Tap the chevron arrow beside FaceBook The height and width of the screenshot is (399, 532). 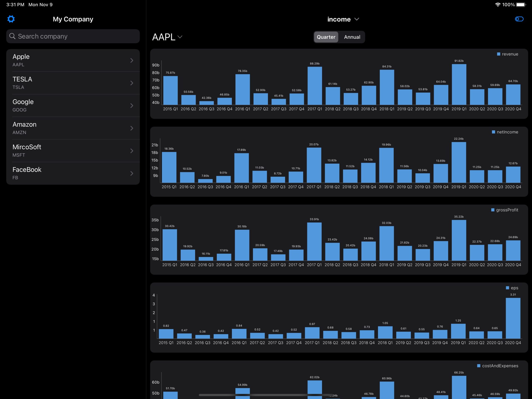(x=132, y=173)
